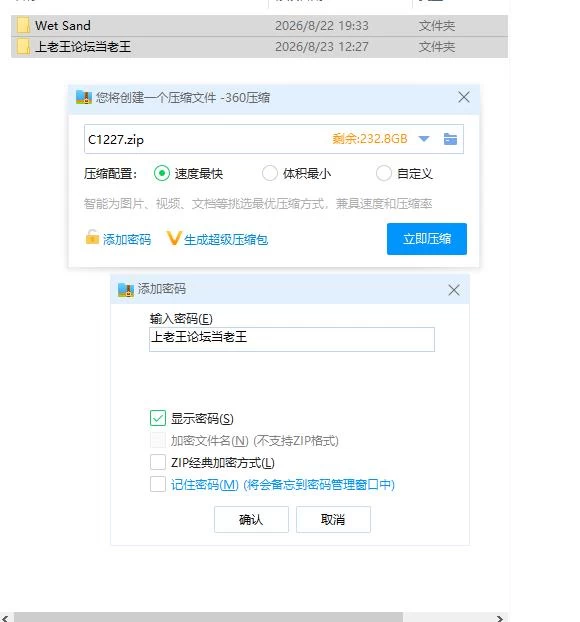Enable ZIP经典加密方式(L) checkbox
580x622 pixels.
point(158,462)
